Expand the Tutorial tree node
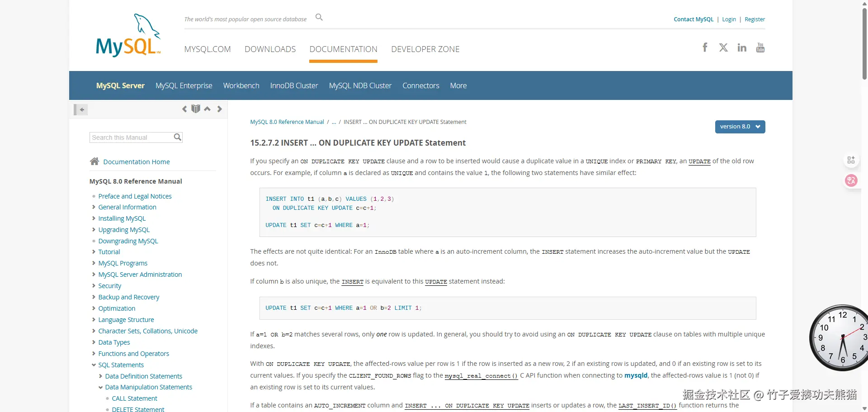868x412 pixels. (94, 252)
